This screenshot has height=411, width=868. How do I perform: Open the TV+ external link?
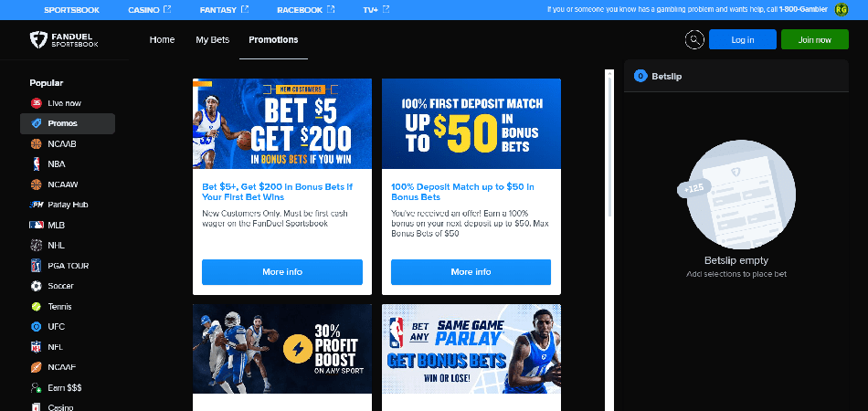point(376,10)
